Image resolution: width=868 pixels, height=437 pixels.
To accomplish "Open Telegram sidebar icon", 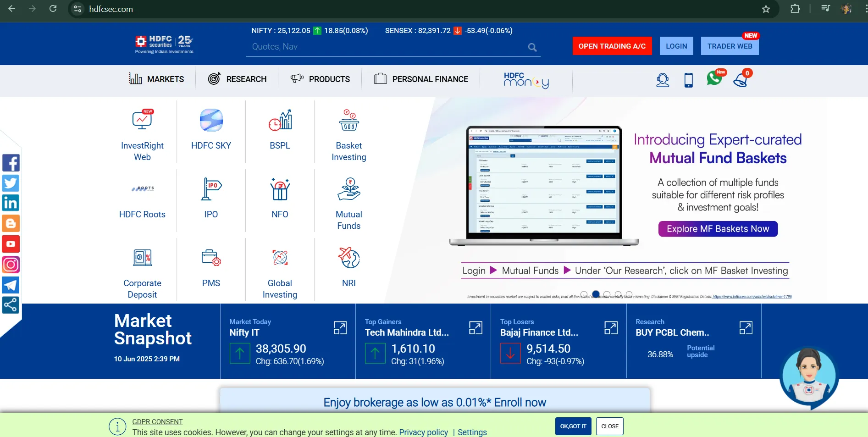I will (x=11, y=285).
